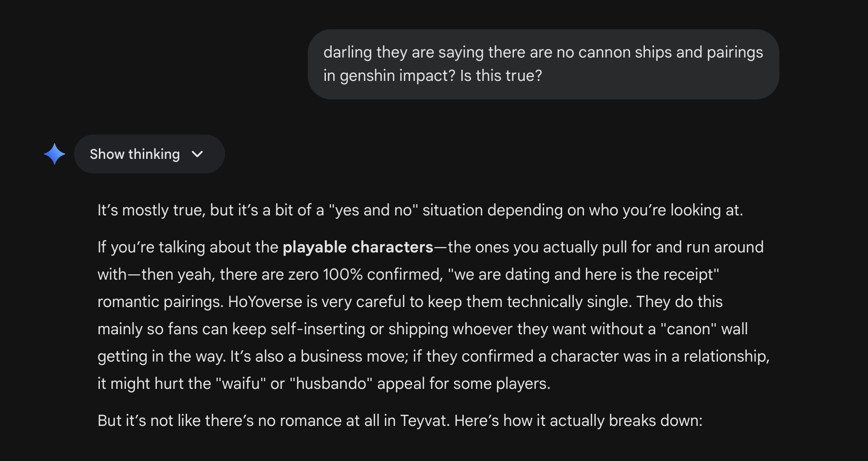The image size is (868, 461).
Task: Click the Show thinking label text
Action: coord(135,154)
